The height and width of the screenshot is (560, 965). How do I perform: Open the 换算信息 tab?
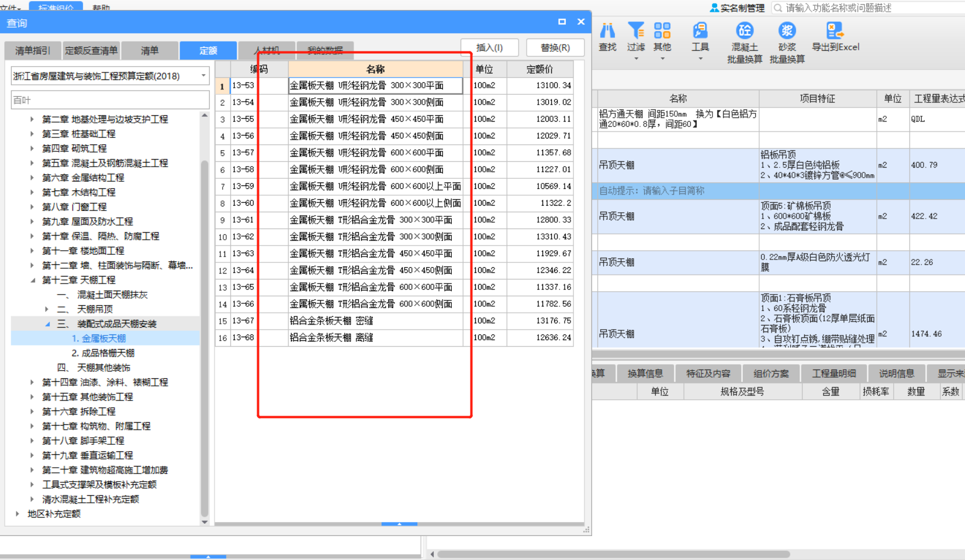pos(645,374)
